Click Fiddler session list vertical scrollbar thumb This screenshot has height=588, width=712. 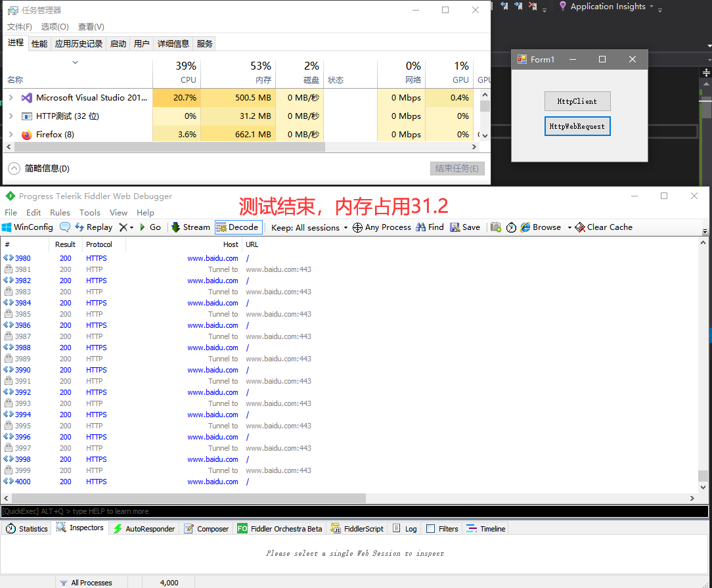click(703, 476)
